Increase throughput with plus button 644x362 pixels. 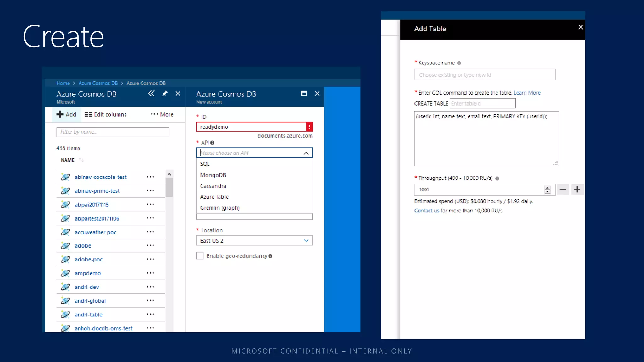click(x=577, y=189)
